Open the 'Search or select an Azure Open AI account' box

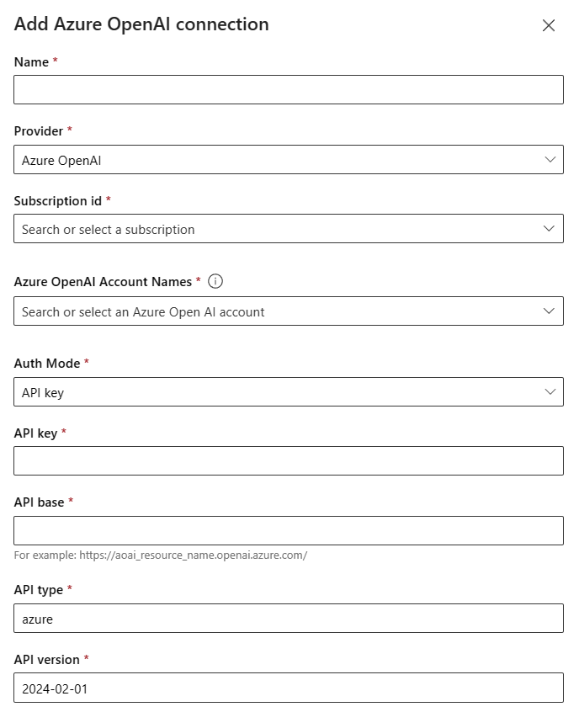[278, 311]
